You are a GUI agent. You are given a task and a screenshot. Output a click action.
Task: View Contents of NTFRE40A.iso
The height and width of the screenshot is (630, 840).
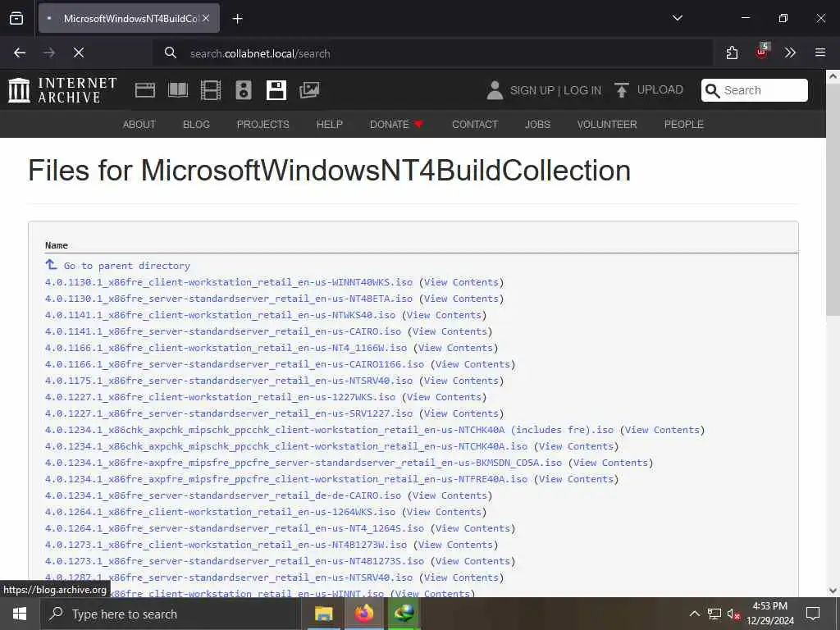click(x=576, y=479)
